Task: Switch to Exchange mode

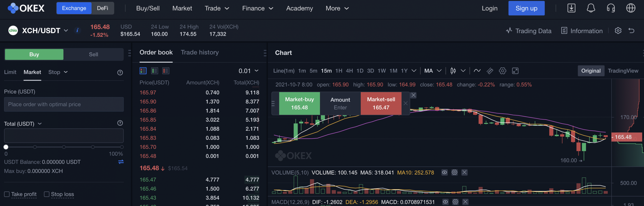Action: click(74, 8)
